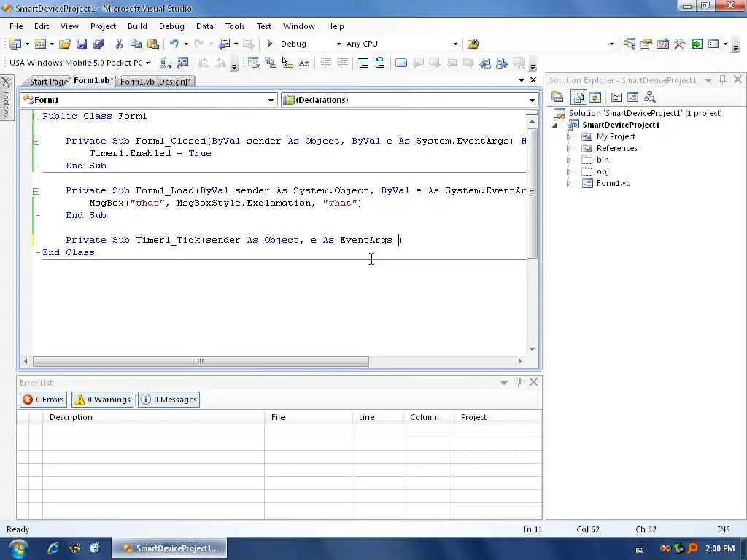Screen dimensions: 747x560
Task: Expand the Form1.vb tree node
Action: [x=568, y=183]
